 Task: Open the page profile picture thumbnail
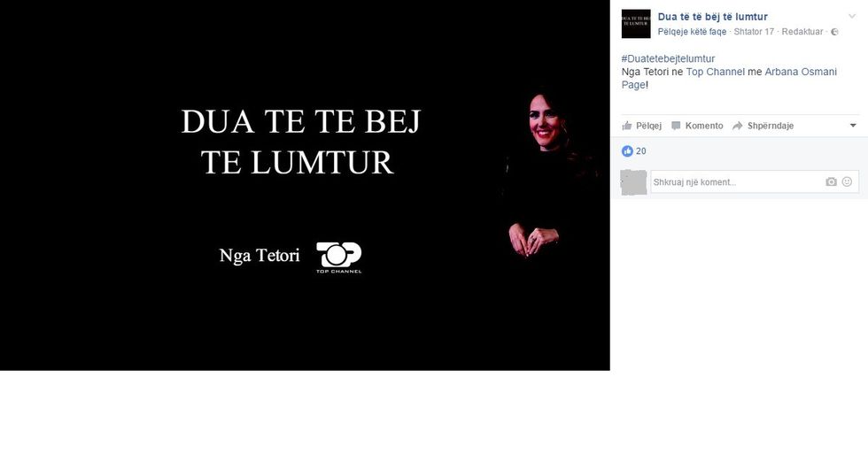coord(636,24)
